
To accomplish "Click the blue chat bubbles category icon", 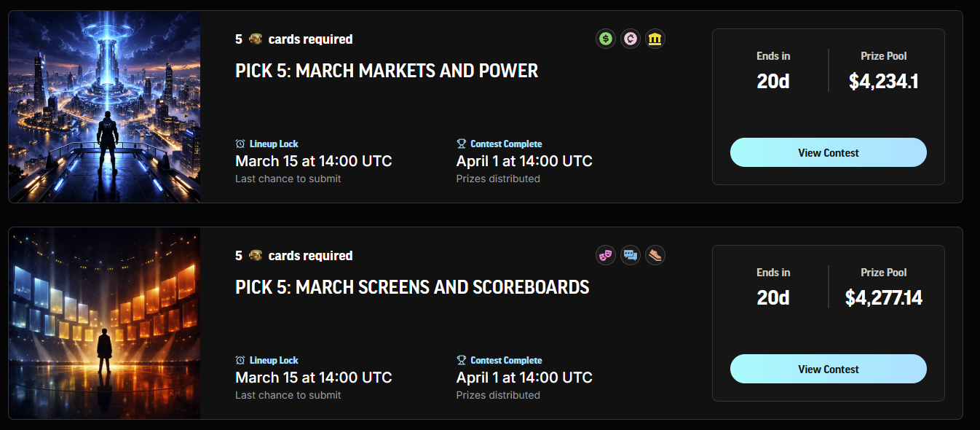I will [x=630, y=255].
